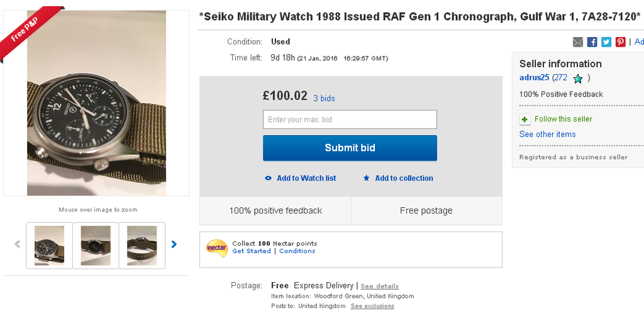This screenshot has width=644, height=316.
Task: Share listing on Facebook
Action: point(592,42)
